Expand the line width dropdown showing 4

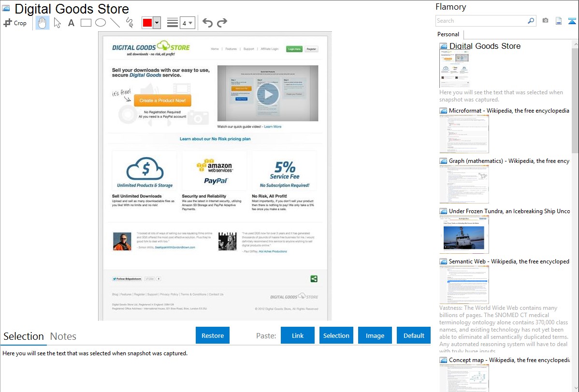tap(188, 23)
